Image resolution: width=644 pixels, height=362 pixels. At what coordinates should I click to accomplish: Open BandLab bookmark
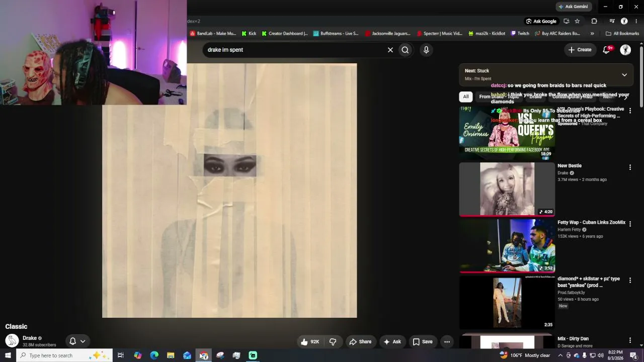(x=213, y=34)
